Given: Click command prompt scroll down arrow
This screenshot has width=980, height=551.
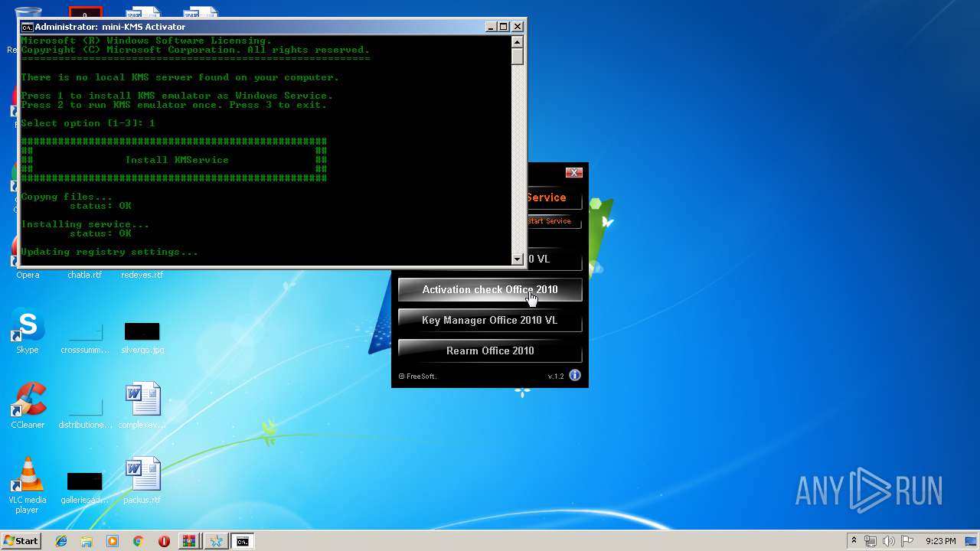Looking at the screenshot, I should [x=518, y=259].
